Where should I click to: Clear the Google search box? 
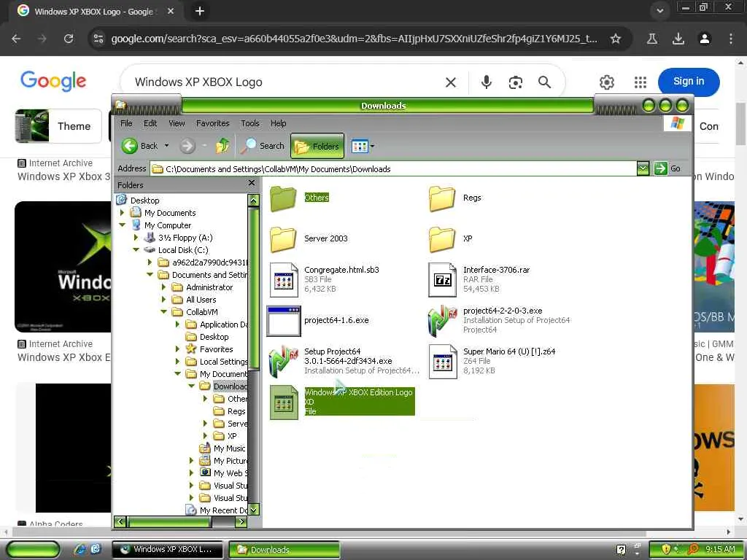tap(451, 82)
